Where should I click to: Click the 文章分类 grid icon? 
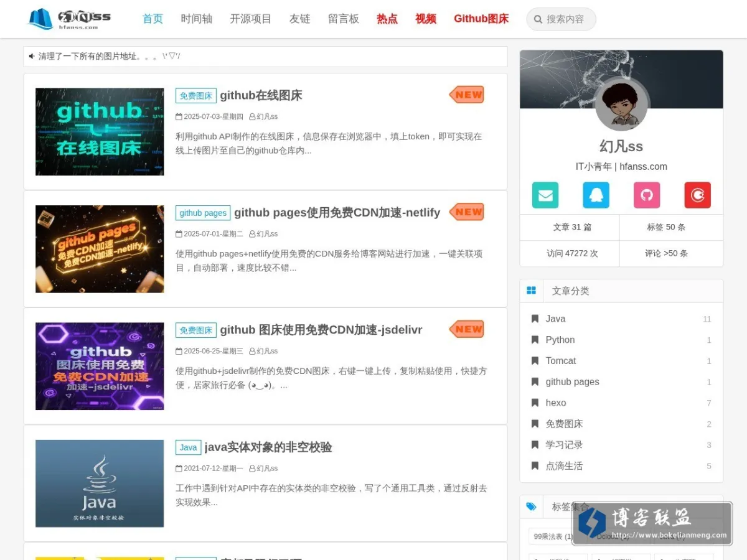point(531,291)
